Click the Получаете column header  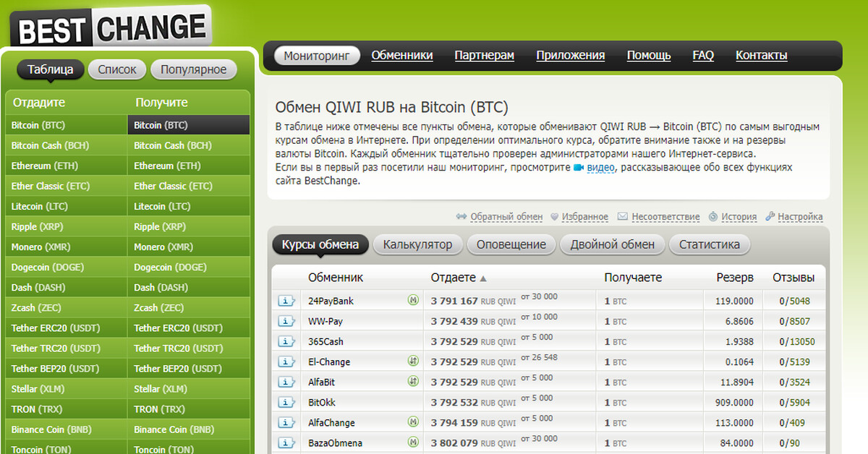pos(633,278)
